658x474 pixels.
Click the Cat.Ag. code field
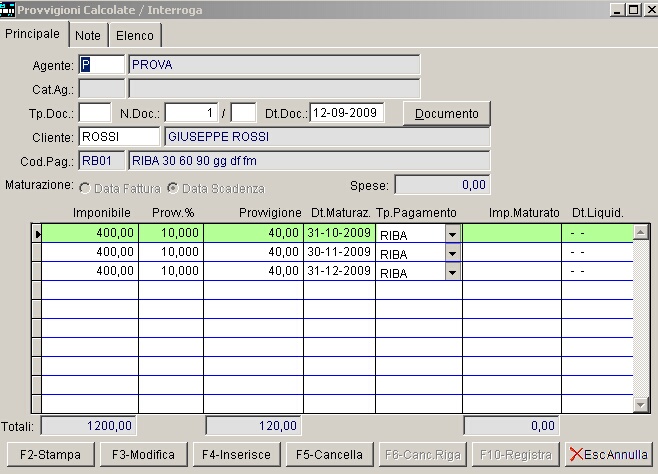pos(102,89)
